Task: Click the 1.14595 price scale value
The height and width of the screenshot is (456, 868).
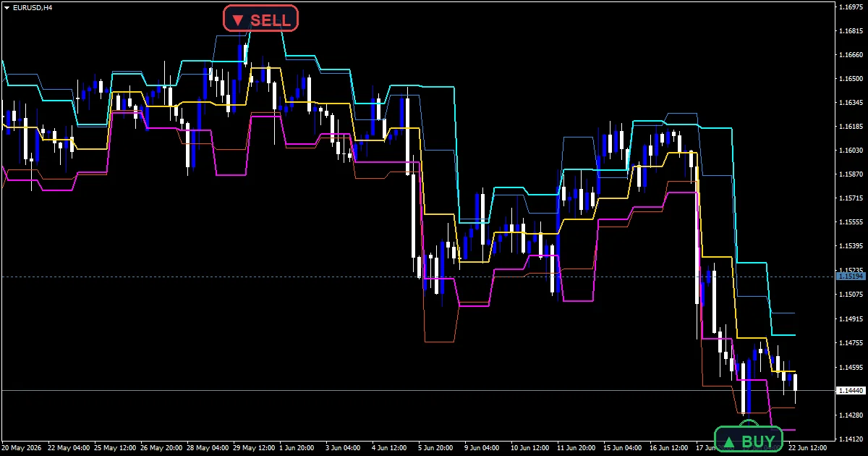Action: tap(851, 367)
